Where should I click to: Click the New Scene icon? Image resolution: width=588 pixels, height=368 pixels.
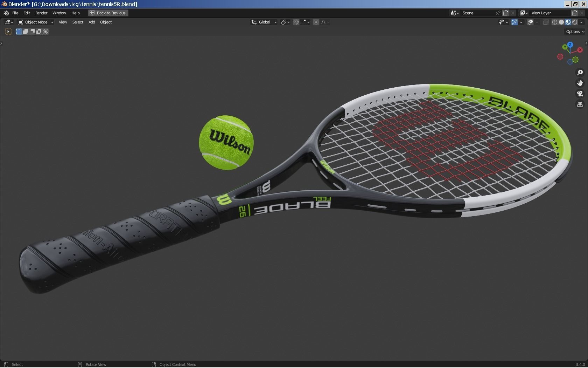coord(506,13)
